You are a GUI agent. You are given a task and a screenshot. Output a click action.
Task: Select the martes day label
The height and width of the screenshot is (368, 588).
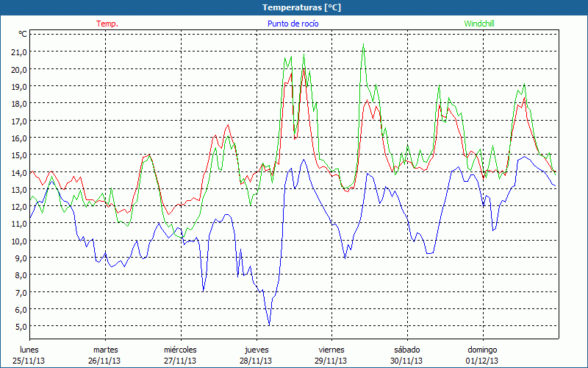(105, 350)
